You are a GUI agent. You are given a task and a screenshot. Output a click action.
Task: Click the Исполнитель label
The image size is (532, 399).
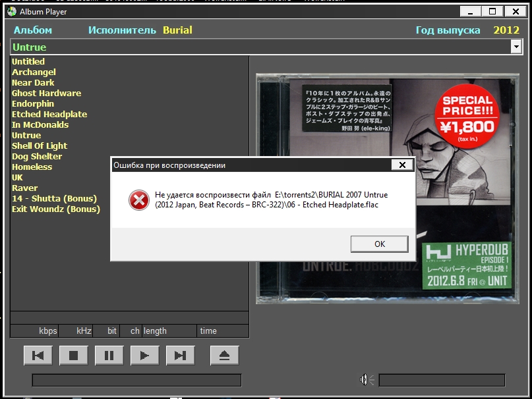[x=122, y=30]
